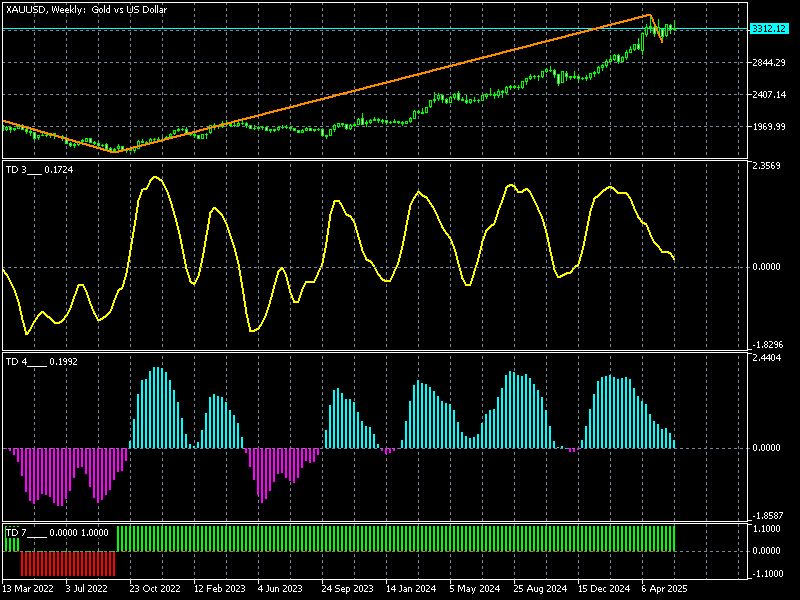This screenshot has height=600, width=800.
Task: Click the 6 Apr 2025 date label
Action: (x=664, y=589)
